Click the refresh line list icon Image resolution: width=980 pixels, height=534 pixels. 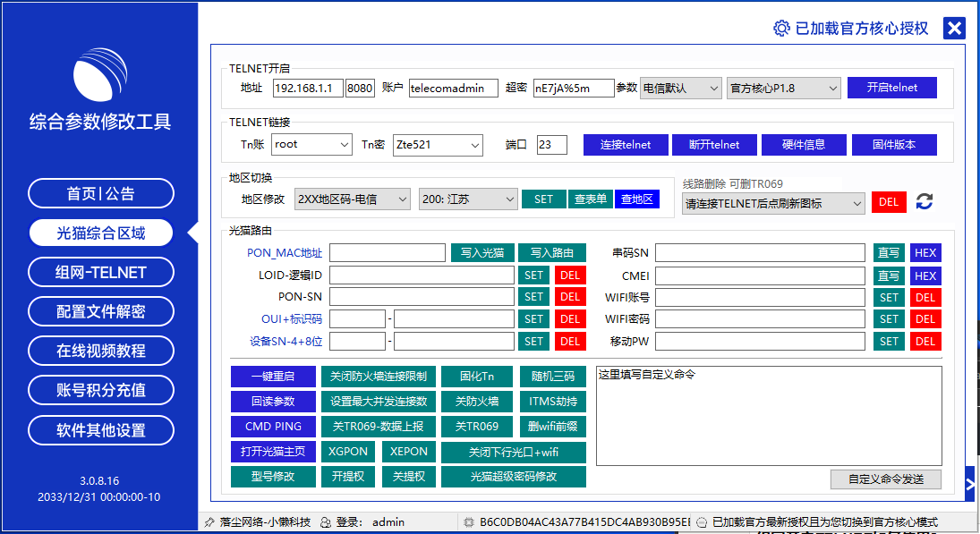click(925, 202)
